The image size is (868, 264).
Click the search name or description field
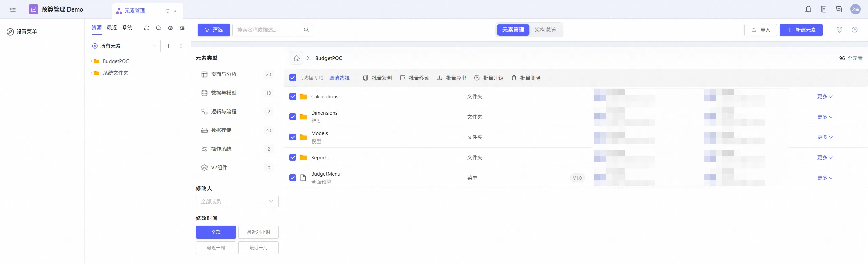pos(266,30)
